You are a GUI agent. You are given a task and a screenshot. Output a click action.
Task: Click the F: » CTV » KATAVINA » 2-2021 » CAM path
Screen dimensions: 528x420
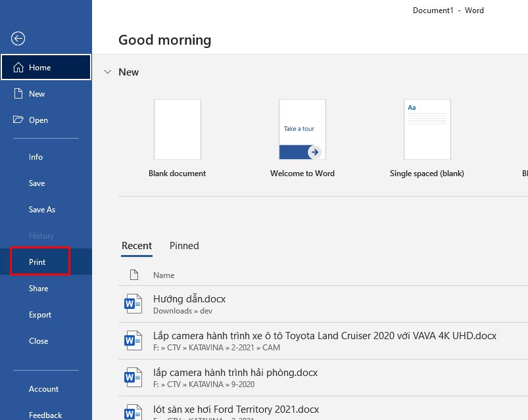click(x=216, y=347)
